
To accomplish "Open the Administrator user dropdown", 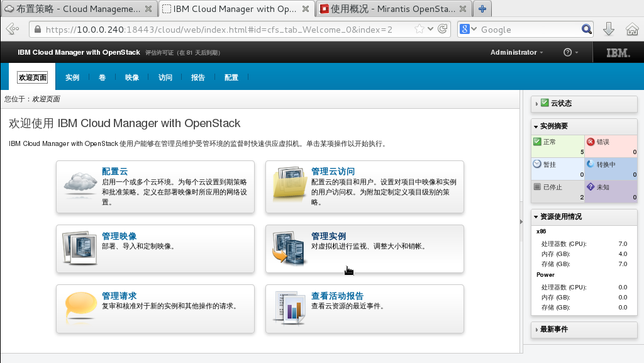I will (x=517, y=52).
